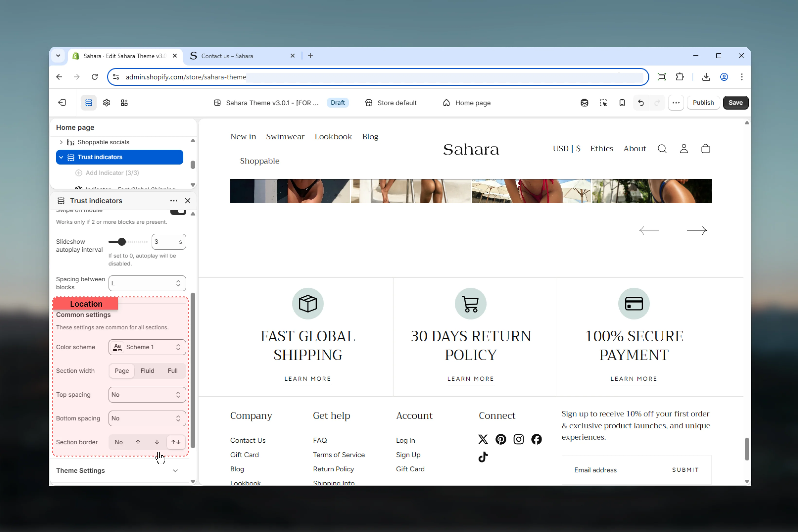798x532 pixels.
Task: Click the next slide right arrow
Action: (697, 230)
